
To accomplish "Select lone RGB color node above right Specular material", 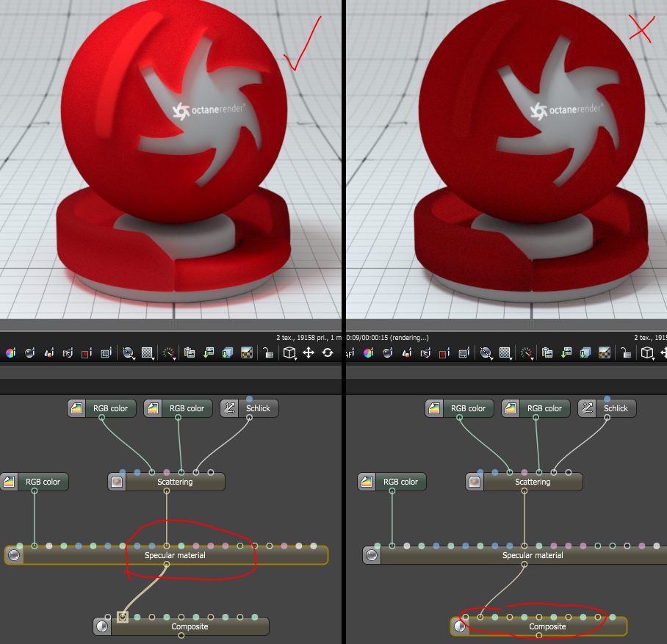I will pyautogui.click(x=392, y=482).
